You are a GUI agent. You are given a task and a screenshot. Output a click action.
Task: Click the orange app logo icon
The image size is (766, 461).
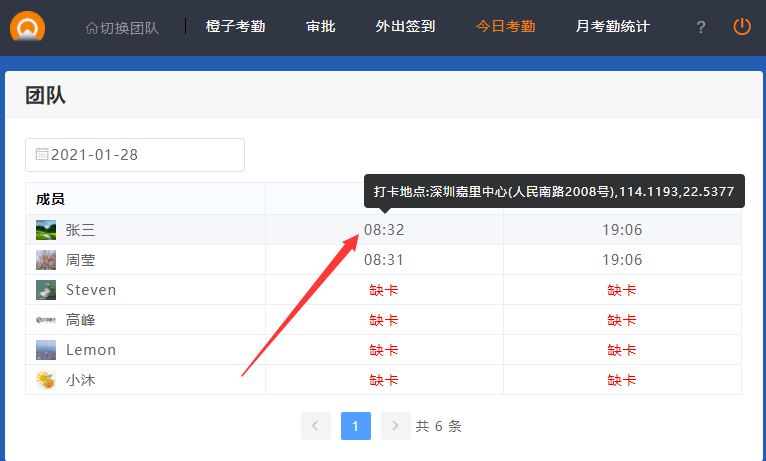click(27, 26)
